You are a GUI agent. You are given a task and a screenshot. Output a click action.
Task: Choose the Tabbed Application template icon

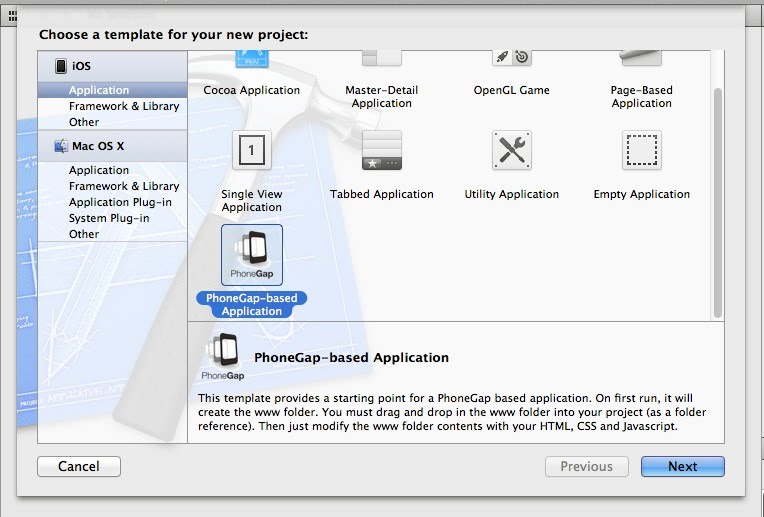tap(381, 151)
